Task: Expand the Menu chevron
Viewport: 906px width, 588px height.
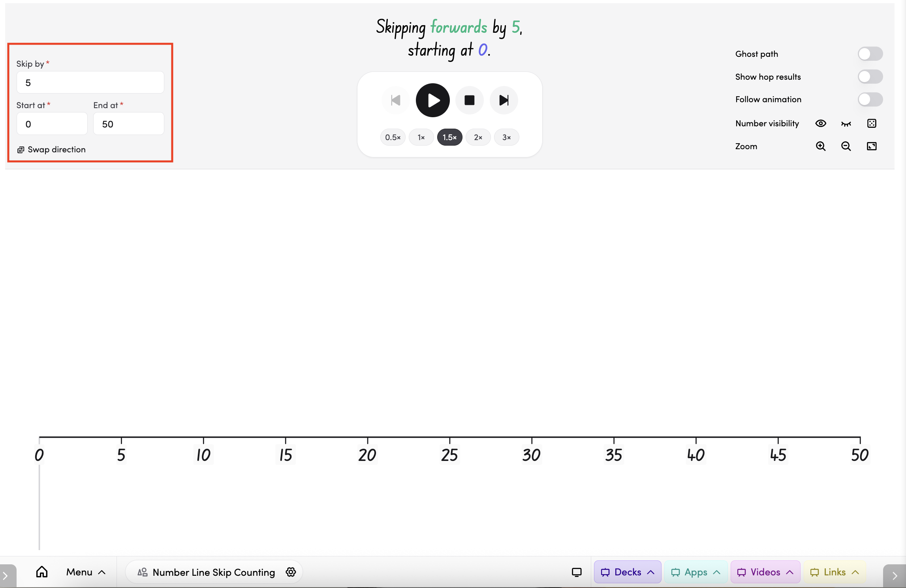Action: coord(102,572)
